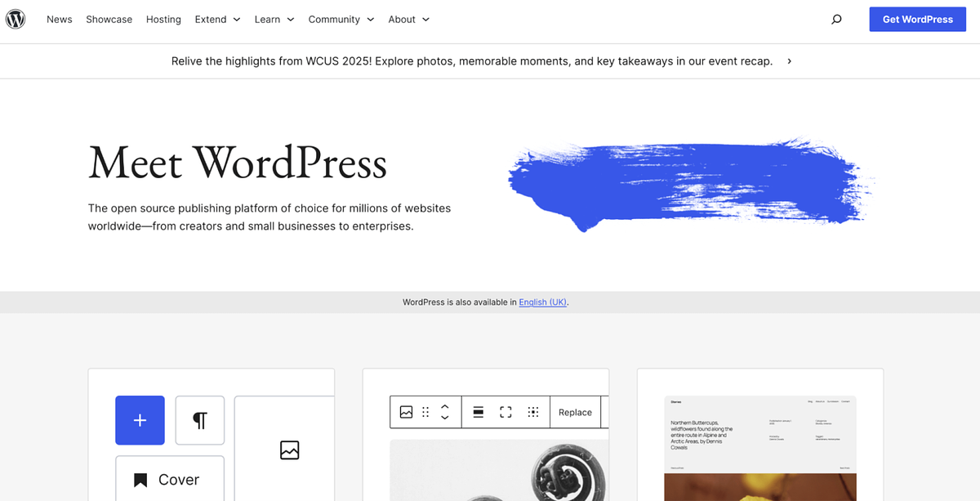980x501 pixels.
Task: Click the image thumbnail icon in block toolbar
Action: pyautogui.click(x=406, y=412)
